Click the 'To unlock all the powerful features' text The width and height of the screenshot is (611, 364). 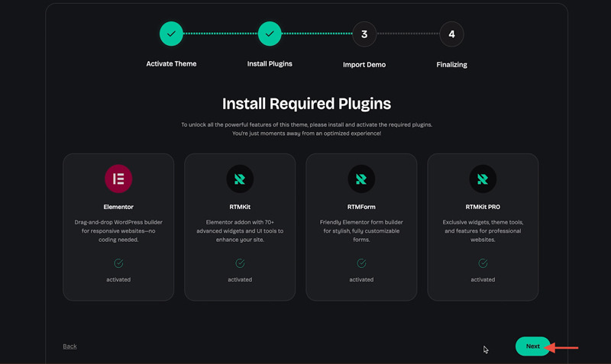(306, 129)
